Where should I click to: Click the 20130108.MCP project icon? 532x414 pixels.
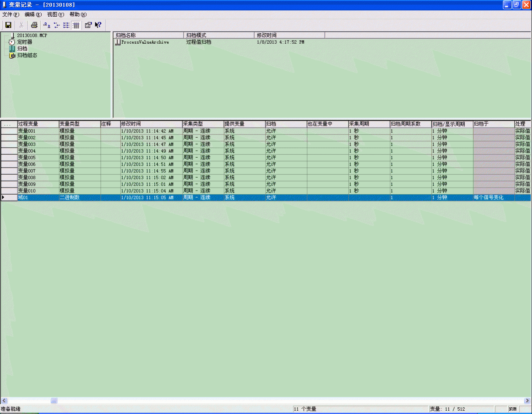tap(12, 35)
